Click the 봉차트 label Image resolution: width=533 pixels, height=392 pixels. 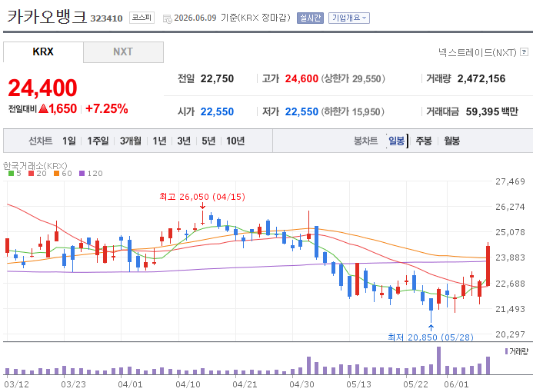point(366,141)
